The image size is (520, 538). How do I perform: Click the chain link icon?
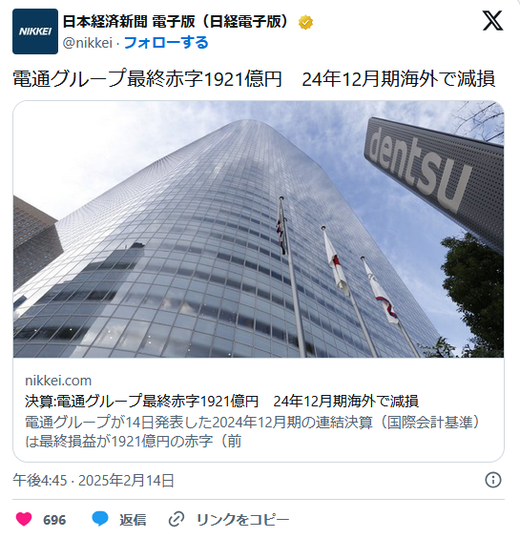coord(176,519)
